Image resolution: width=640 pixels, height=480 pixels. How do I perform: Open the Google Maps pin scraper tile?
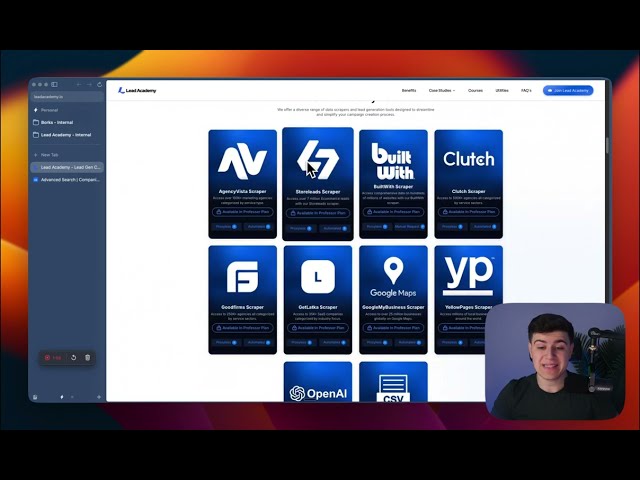(x=393, y=273)
